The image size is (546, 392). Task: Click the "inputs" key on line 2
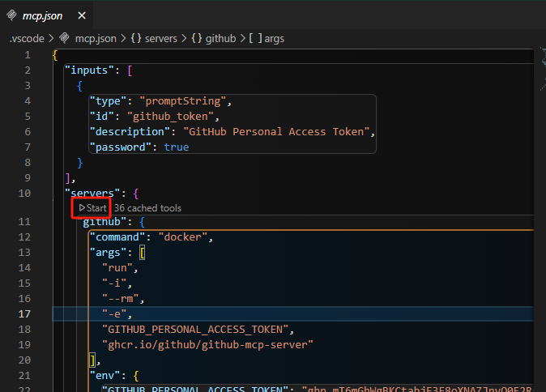coord(89,70)
